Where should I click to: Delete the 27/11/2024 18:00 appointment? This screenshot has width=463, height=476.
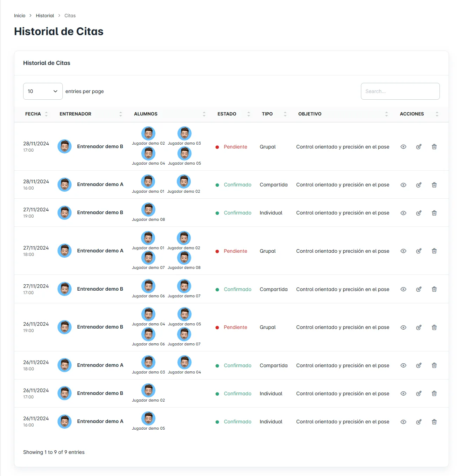(x=434, y=251)
